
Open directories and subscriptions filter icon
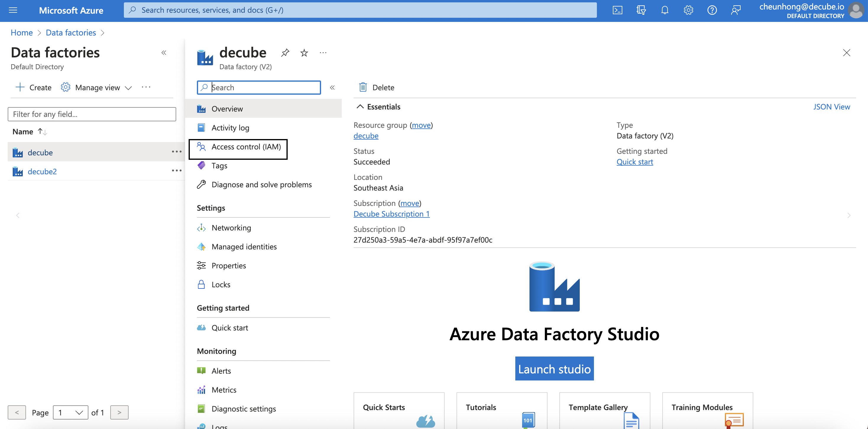(641, 10)
